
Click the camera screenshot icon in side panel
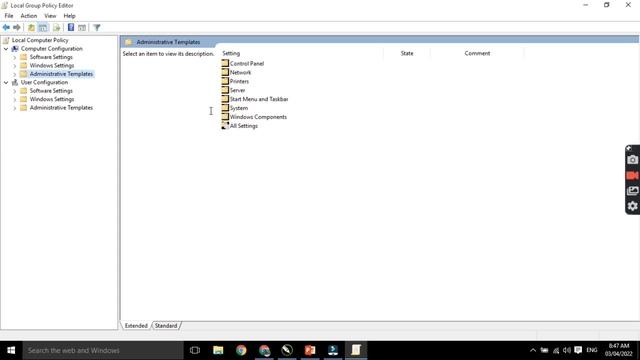click(x=633, y=160)
